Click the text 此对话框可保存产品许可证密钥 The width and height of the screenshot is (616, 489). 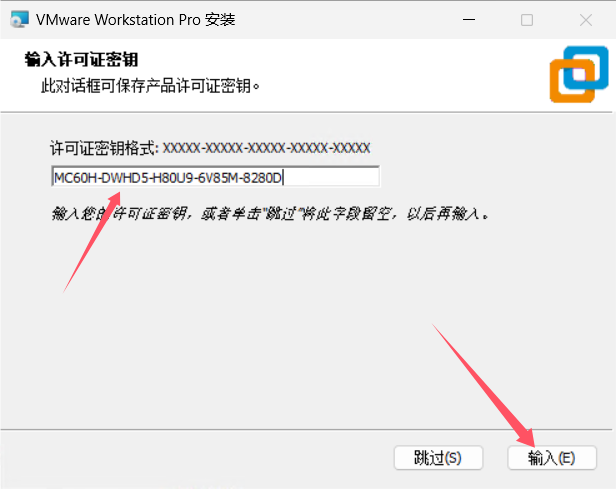[x=150, y=86]
